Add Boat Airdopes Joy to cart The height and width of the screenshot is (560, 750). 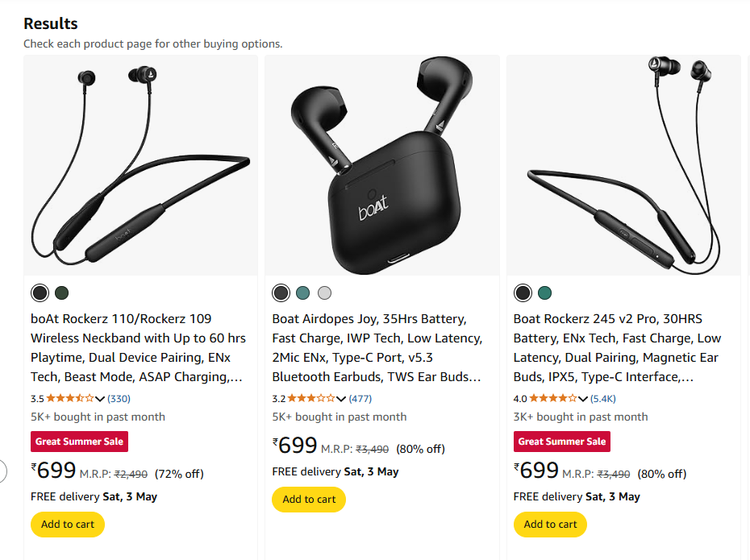309,500
